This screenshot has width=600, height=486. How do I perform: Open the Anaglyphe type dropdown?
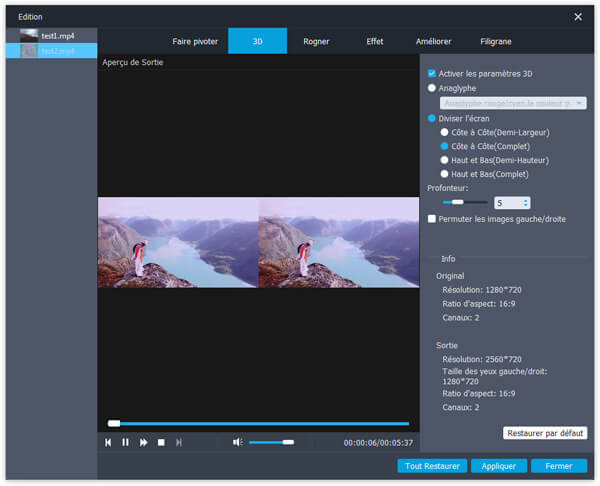point(513,103)
